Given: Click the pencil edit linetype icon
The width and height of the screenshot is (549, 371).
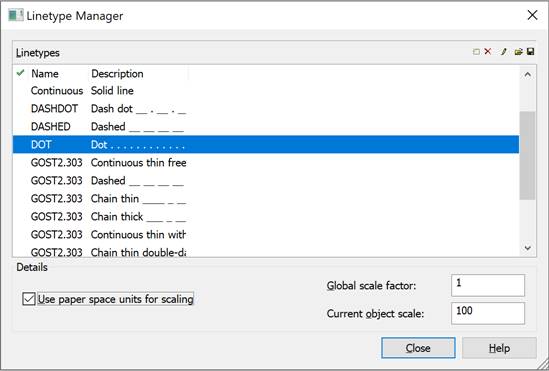Looking at the screenshot, I should tap(503, 52).
